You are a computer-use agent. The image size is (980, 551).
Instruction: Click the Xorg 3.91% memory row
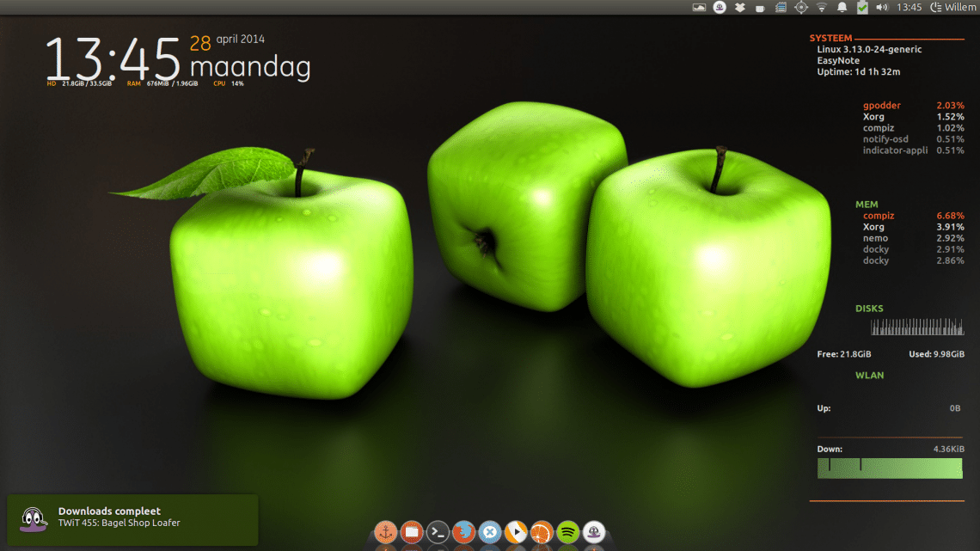[914, 227]
